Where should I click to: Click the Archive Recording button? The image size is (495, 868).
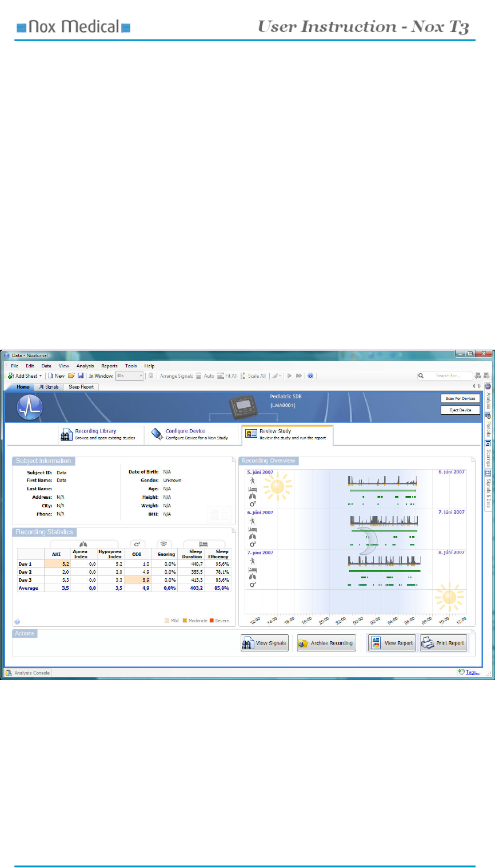coord(326,643)
